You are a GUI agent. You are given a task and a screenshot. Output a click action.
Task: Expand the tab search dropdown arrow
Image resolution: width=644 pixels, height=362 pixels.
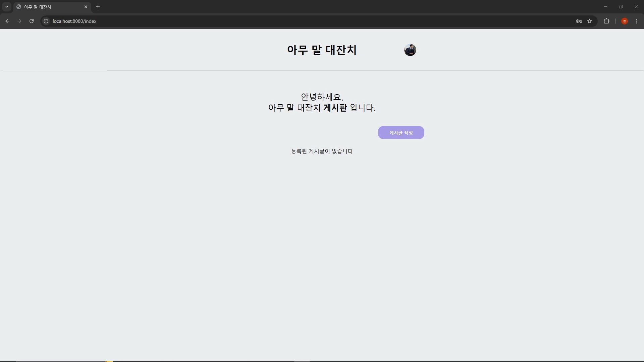[x=6, y=7]
